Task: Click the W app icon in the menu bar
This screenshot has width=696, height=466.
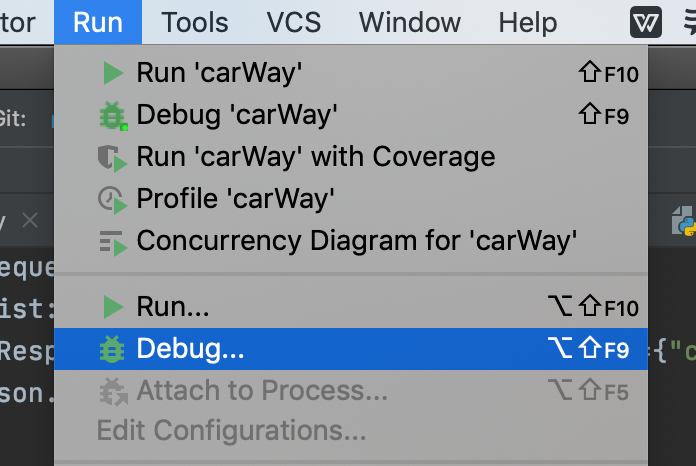Action: (646, 22)
